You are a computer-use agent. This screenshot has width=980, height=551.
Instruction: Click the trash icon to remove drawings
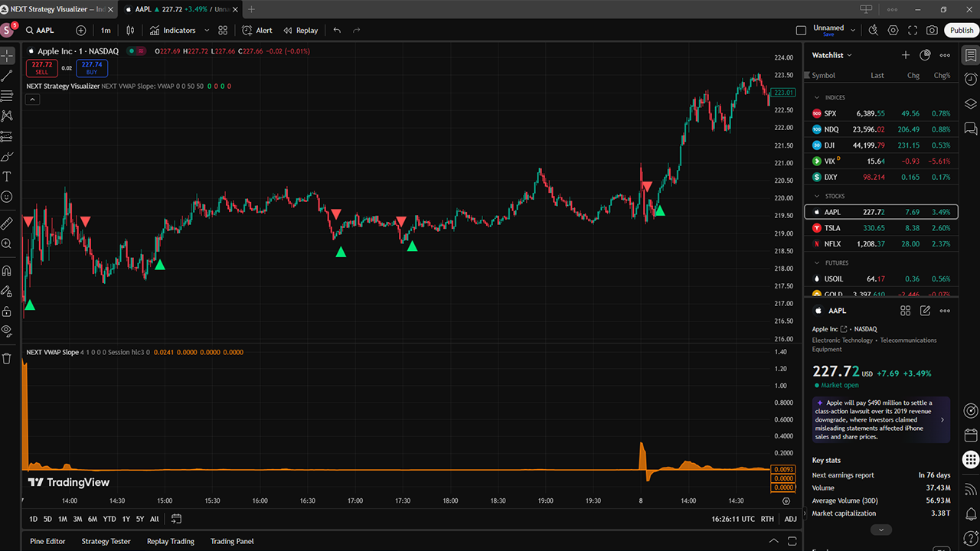tap(7, 357)
